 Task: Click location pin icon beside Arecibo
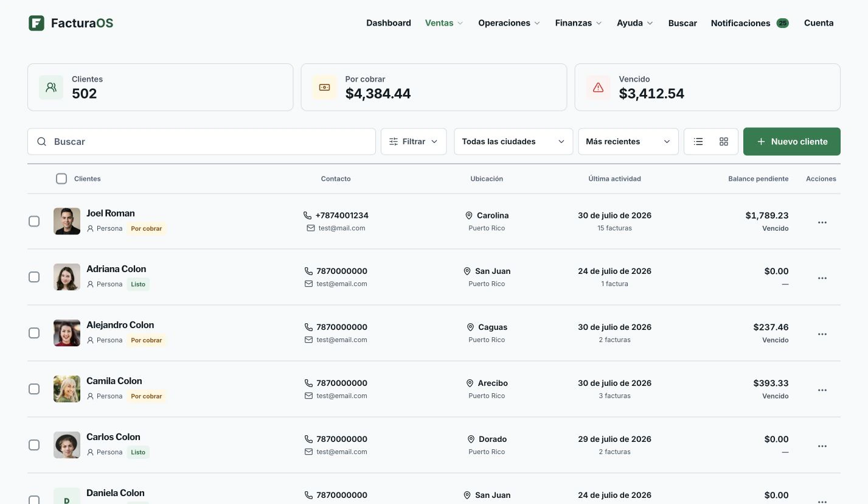(x=470, y=383)
